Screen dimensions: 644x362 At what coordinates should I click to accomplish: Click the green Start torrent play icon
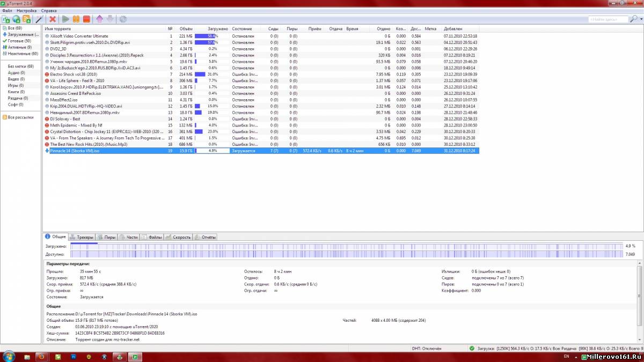point(66,19)
